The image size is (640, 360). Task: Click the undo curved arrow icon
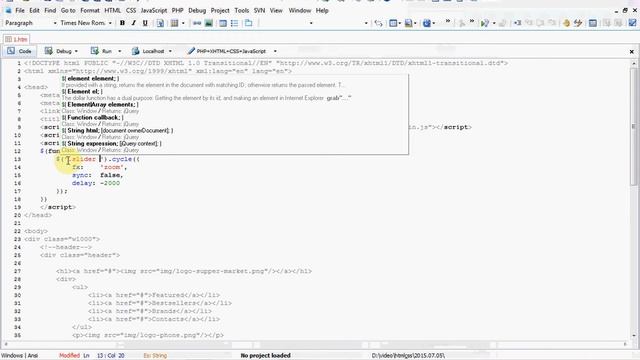click(x=378, y=23)
